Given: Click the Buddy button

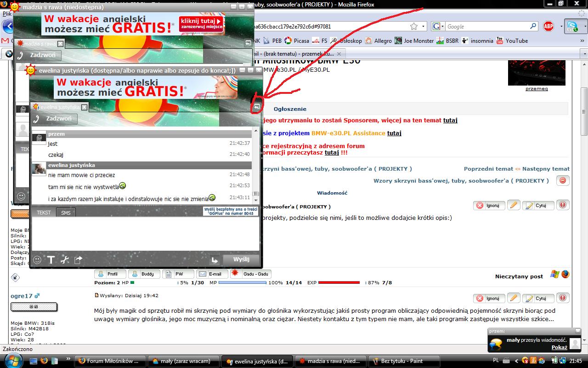Looking at the screenshot, I should click(144, 274).
